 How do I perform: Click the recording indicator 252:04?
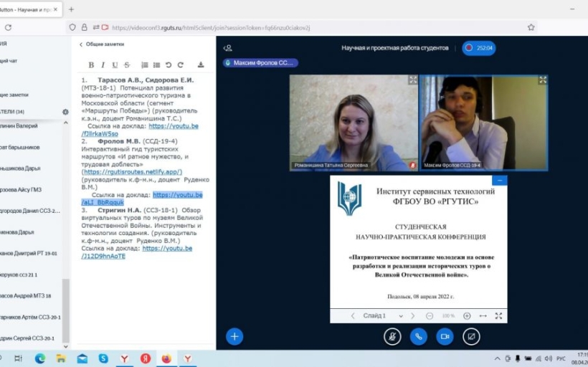[x=479, y=48]
